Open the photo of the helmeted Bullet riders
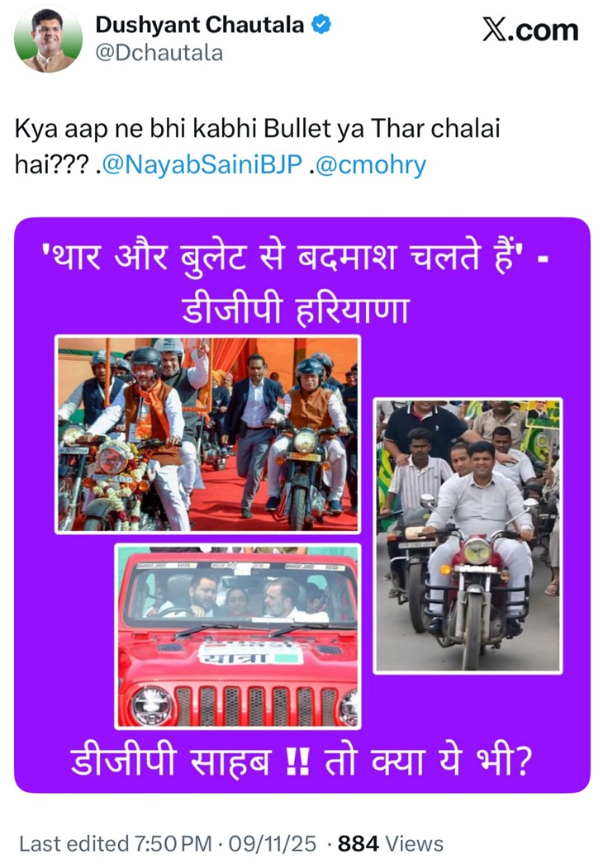Image resolution: width=603 pixels, height=868 pixels. (x=207, y=434)
